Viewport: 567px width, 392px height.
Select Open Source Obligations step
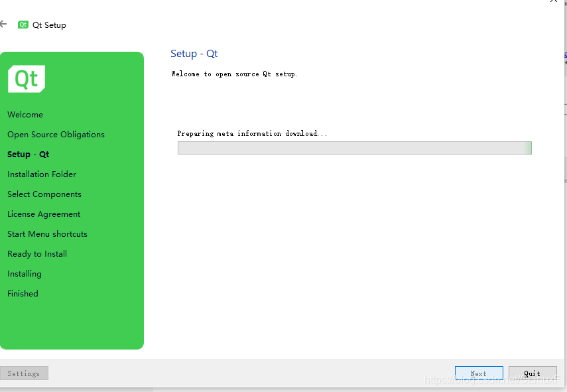pyautogui.click(x=56, y=135)
